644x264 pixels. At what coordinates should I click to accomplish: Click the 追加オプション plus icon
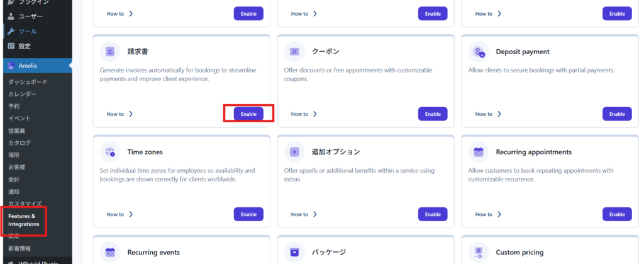[x=294, y=152]
